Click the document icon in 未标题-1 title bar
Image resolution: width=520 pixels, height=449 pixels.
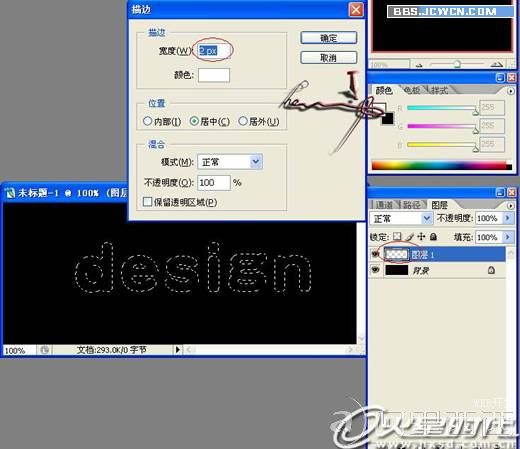point(10,193)
